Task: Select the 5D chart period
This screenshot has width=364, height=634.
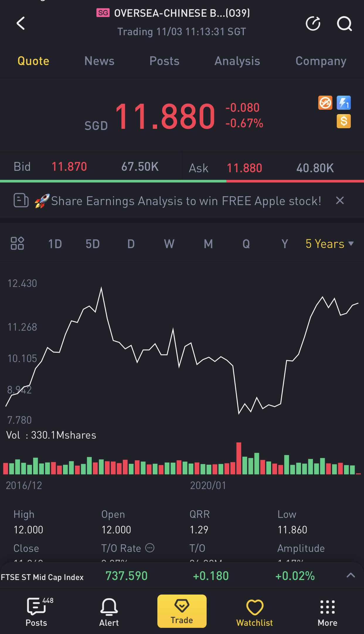Action: click(x=93, y=244)
